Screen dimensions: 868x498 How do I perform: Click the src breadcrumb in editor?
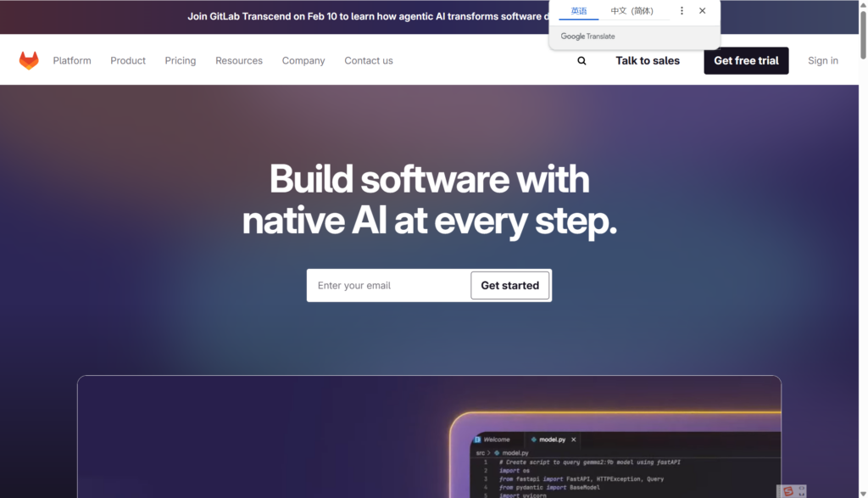[480, 452]
